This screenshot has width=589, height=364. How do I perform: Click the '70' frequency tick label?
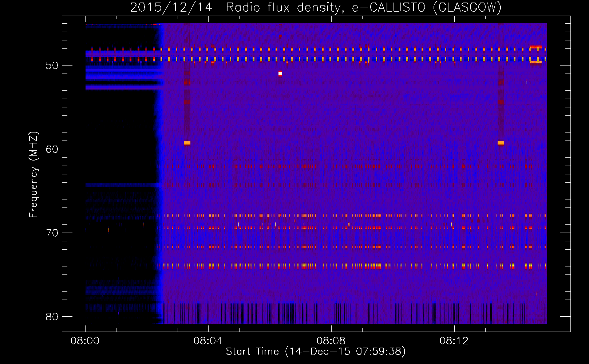click(52, 233)
